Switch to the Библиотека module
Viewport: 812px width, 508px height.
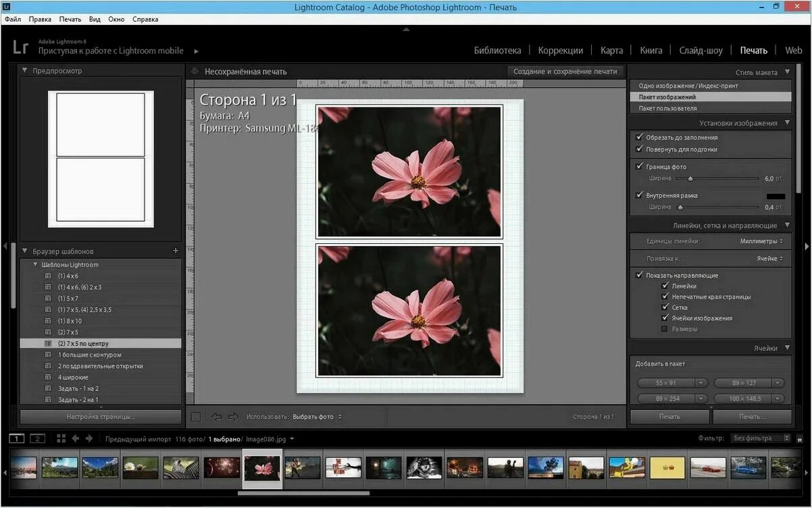click(497, 51)
